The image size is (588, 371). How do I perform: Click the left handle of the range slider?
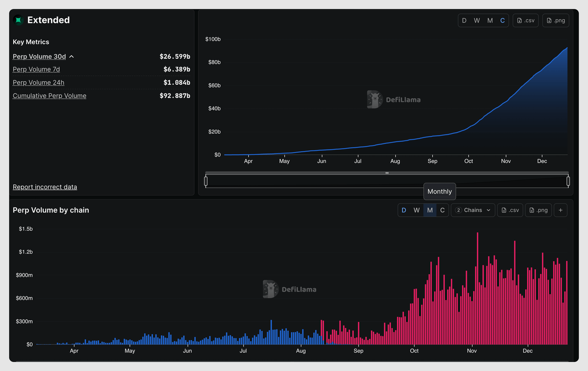[206, 181]
